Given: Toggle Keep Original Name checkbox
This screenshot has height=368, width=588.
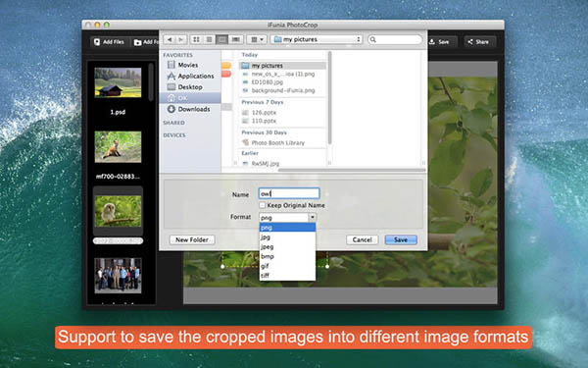Looking at the screenshot, I should click(x=262, y=205).
